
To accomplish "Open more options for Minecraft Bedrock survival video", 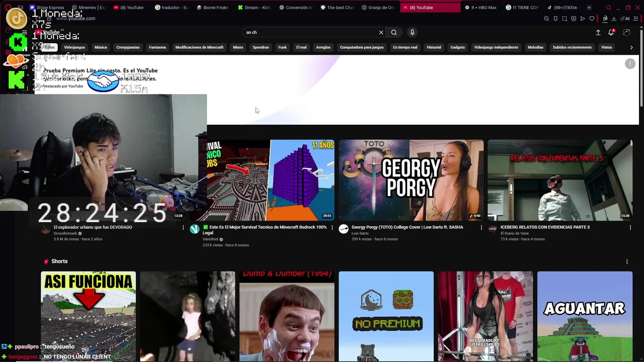I will [x=332, y=227].
